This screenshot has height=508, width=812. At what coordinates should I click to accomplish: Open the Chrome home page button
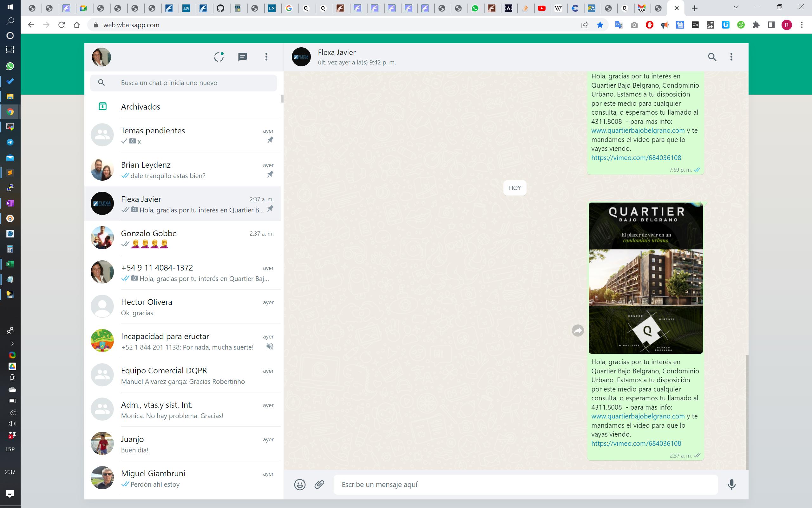[x=77, y=25]
